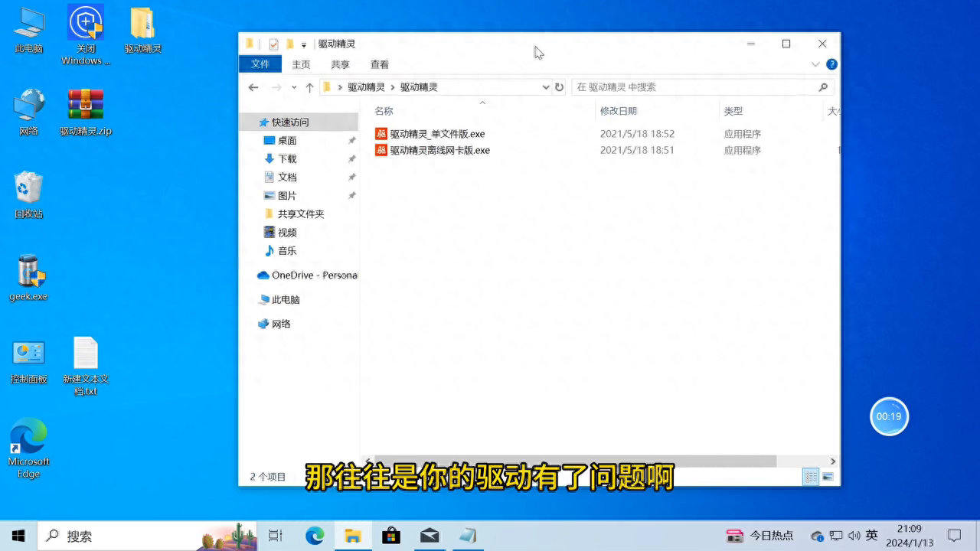Viewport: 980px width, 551px height.
Task: Open Microsoft Edge from the taskbar
Action: pos(314,536)
